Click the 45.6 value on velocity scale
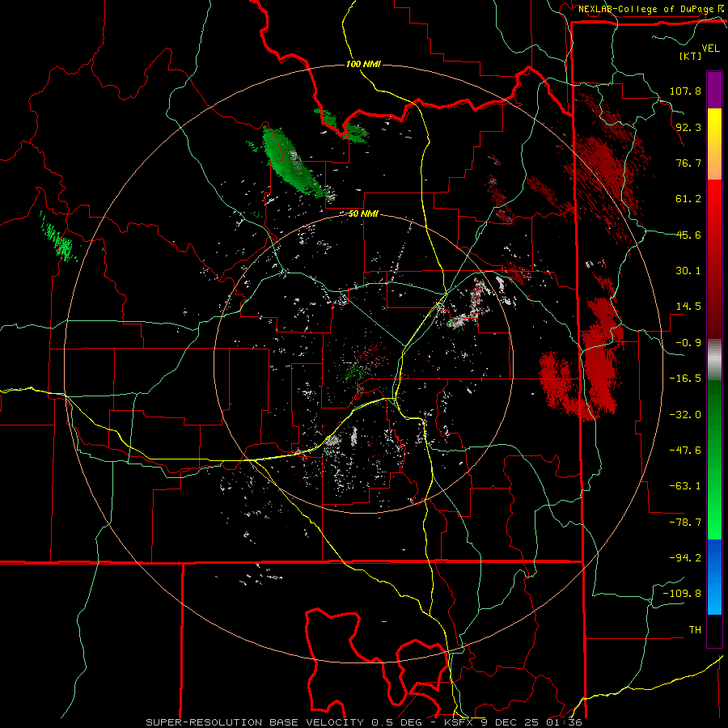Viewport: 728px width, 728px height. click(x=688, y=235)
